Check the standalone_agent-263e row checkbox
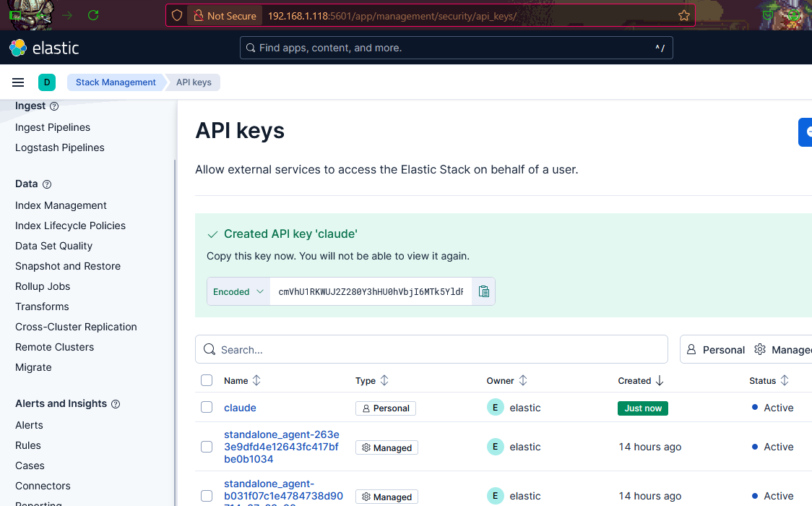This screenshot has width=812, height=506. [x=207, y=447]
